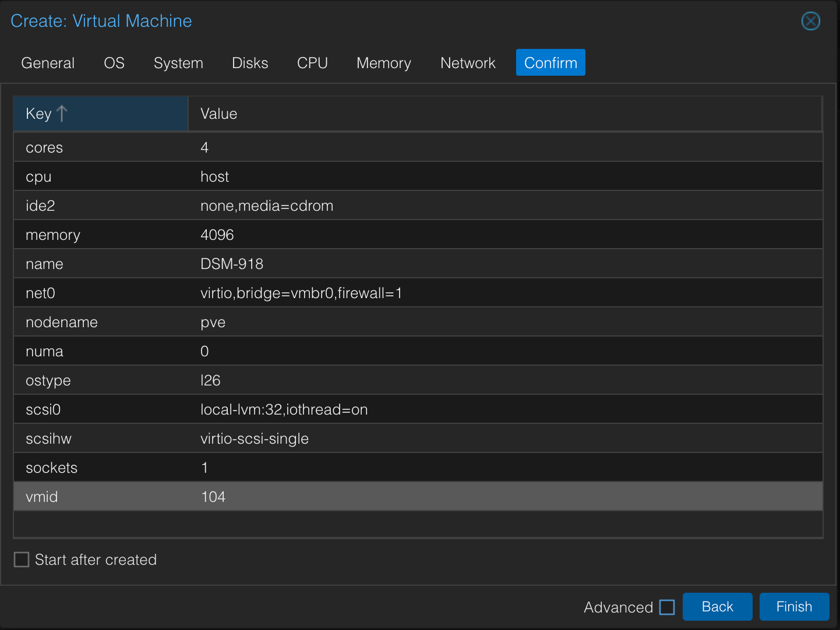Select the Confirm tab
This screenshot has width=840, height=630.
[x=550, y=63]
